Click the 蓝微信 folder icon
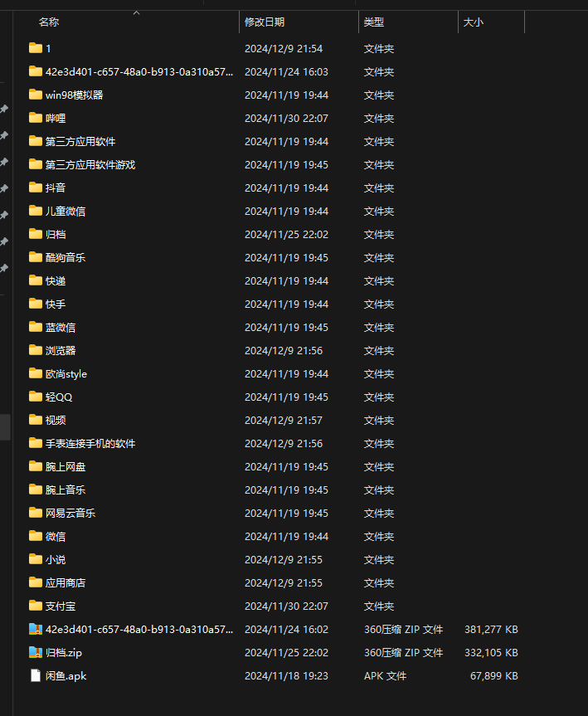588x716 pixels. [x=35, y=327]
